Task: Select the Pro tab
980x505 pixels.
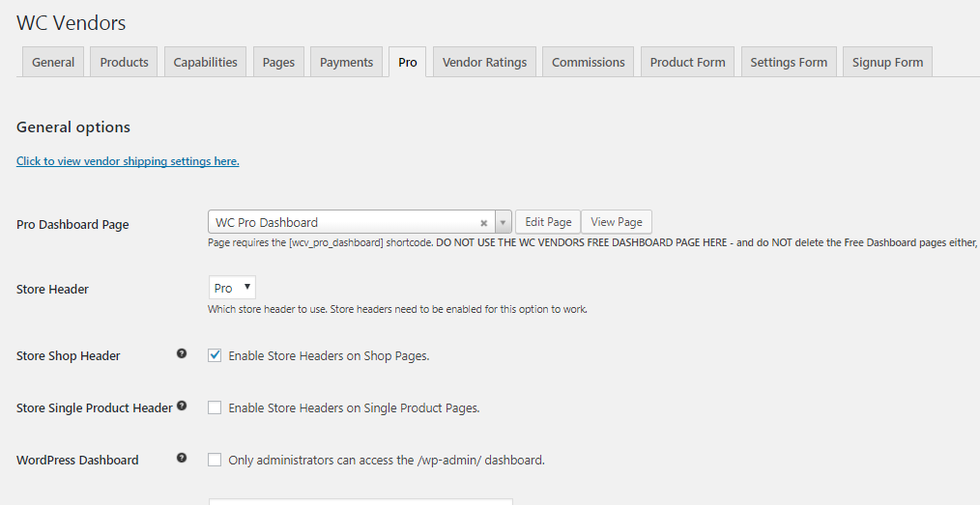Action: [408, 62]
